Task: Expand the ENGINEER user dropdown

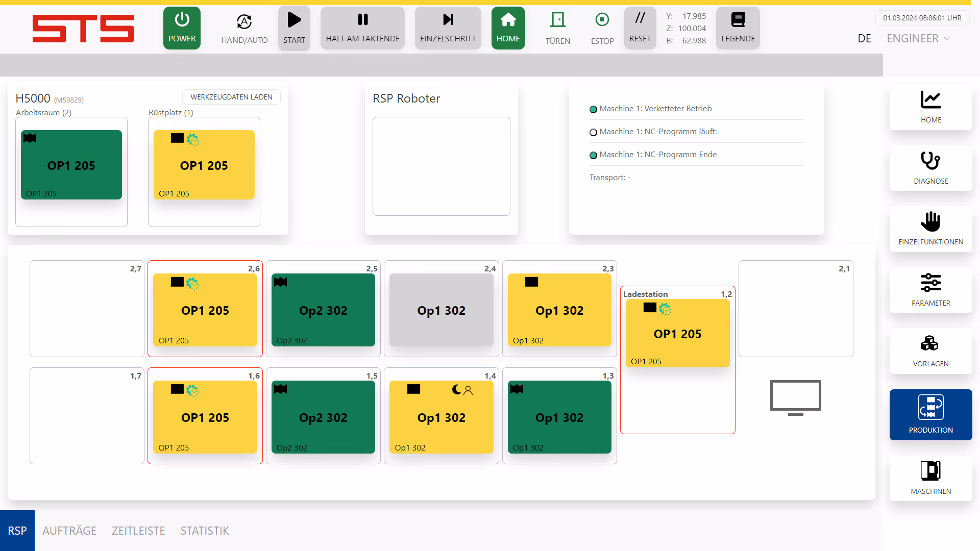Action: click(x=918, y=39)
